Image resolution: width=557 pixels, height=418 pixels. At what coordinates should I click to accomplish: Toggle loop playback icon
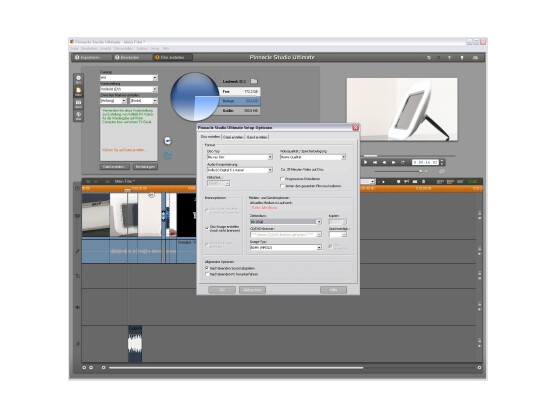[403, 162]
